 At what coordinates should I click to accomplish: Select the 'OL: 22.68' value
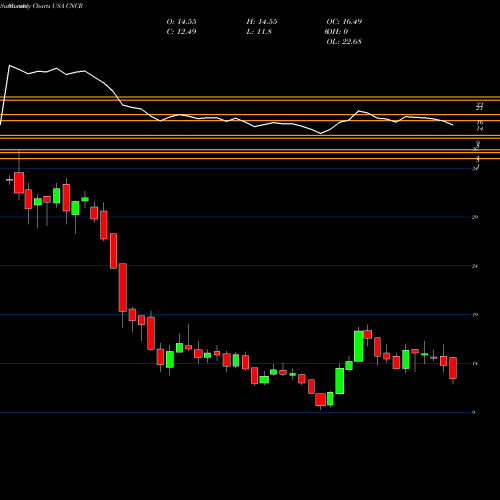click(344, 42)
